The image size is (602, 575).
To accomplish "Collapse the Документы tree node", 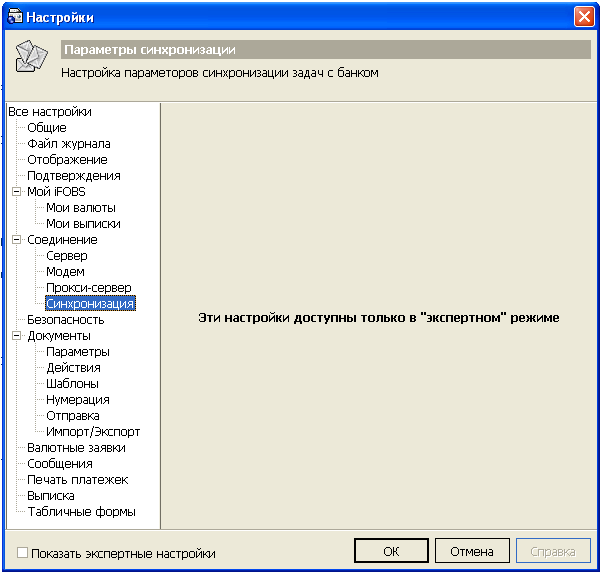I will click(x=17, y=335).
